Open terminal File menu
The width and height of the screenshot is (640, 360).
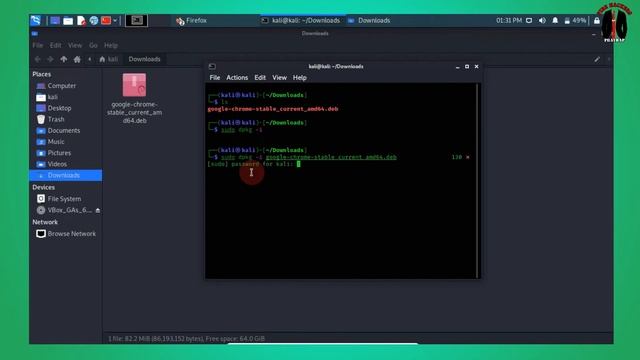[x=215, y=78]
